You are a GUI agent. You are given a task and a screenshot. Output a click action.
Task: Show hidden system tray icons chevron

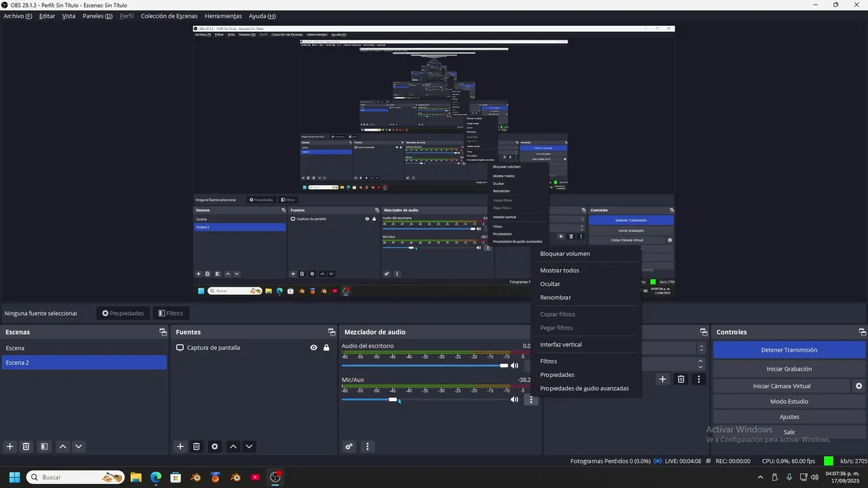760,477
